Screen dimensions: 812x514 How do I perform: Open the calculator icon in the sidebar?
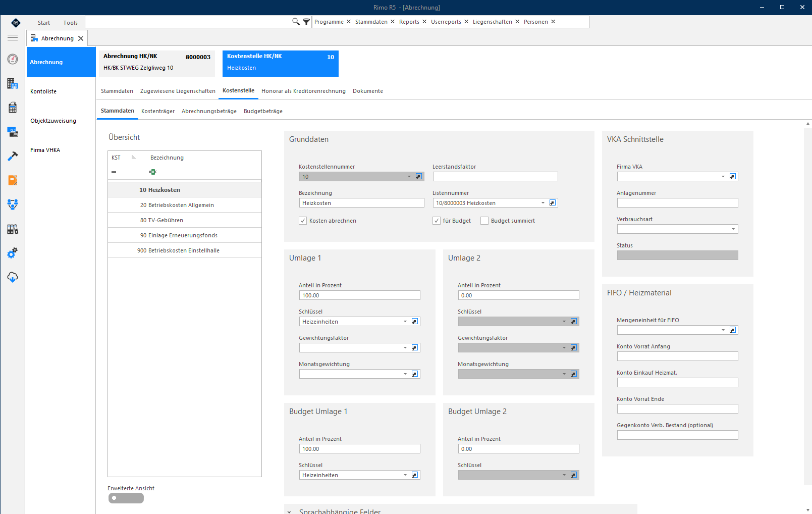coord(13,108)
